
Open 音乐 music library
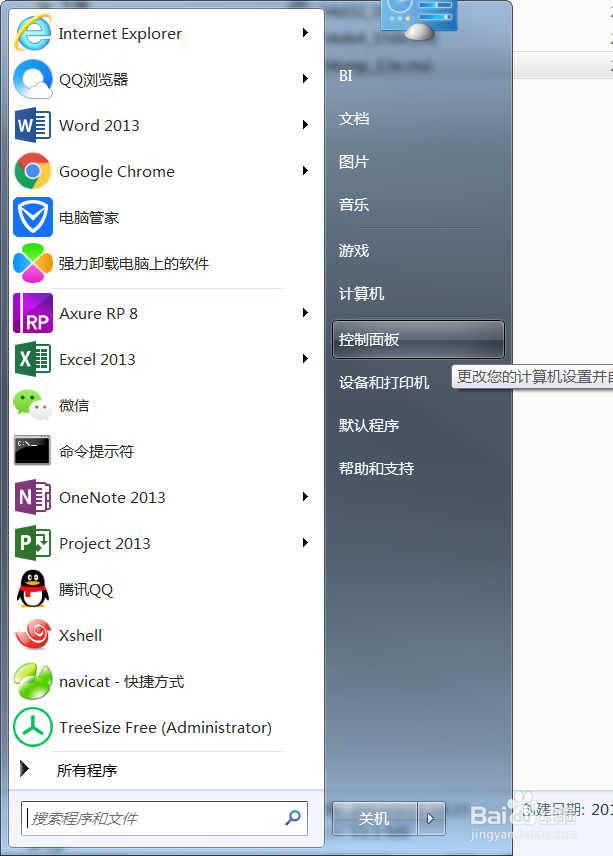pos(354,205)
